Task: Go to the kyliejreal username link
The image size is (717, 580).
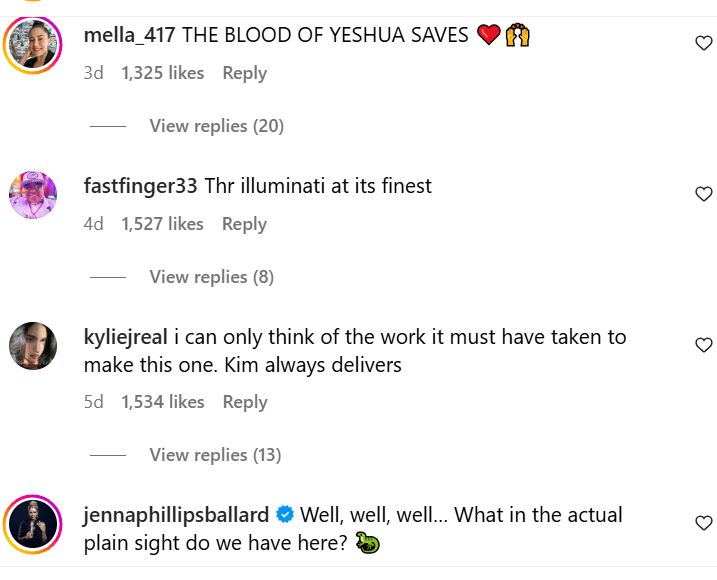Action: coord(126,337)
